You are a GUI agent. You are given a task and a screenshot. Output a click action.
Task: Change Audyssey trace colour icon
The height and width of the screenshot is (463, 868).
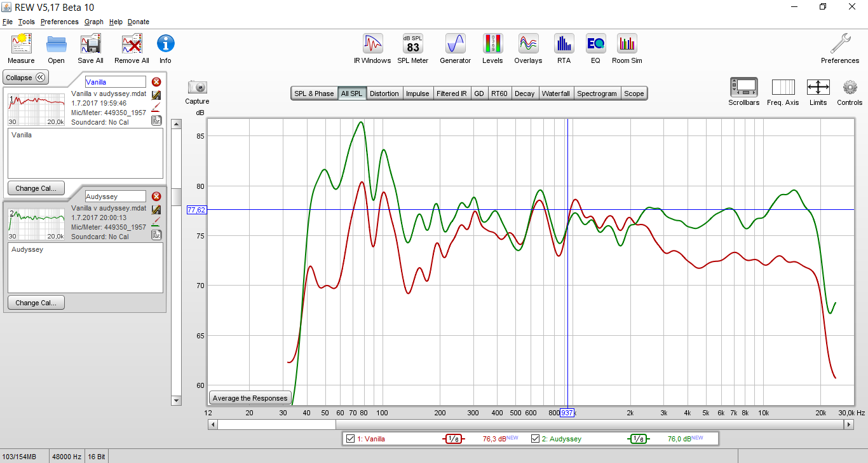(156, 222)
